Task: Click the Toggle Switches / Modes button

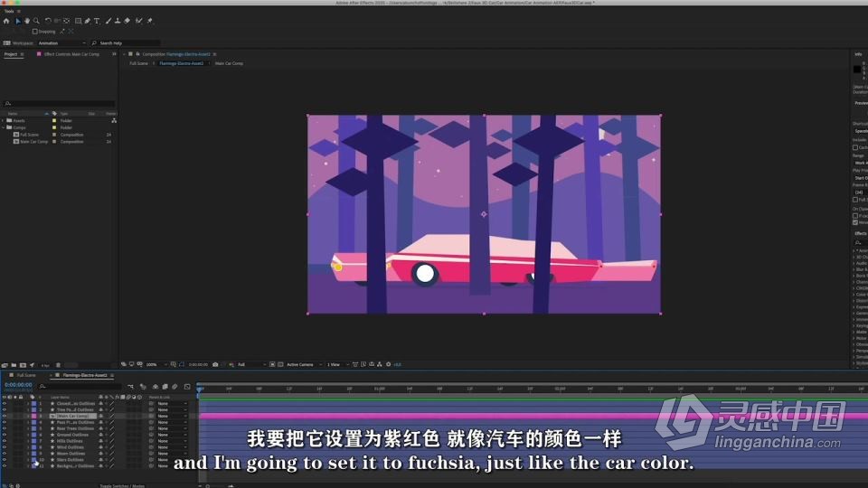Action: click(122, 486)
